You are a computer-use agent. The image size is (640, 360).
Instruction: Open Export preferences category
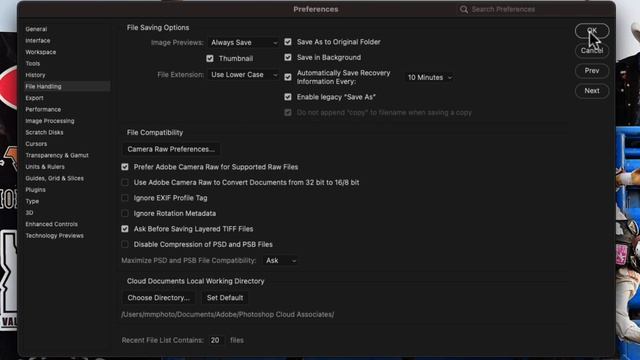[x=34, y=98]
